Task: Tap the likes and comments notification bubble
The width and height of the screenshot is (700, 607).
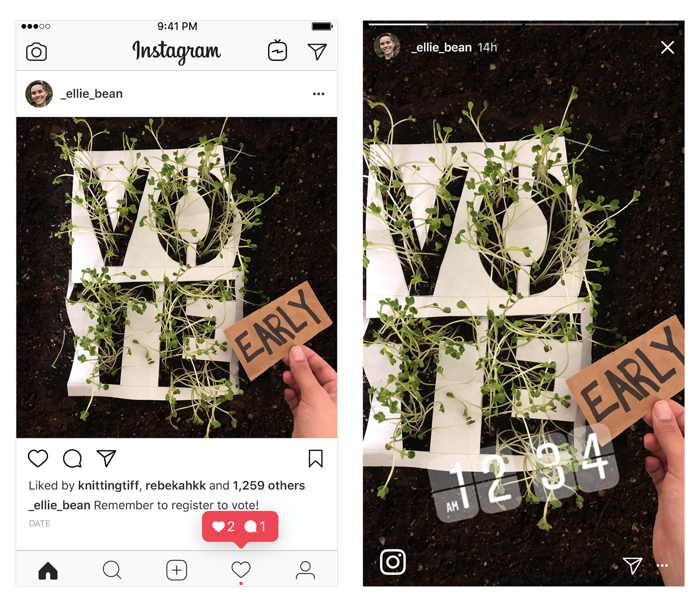Action: [x=240, y=526]
